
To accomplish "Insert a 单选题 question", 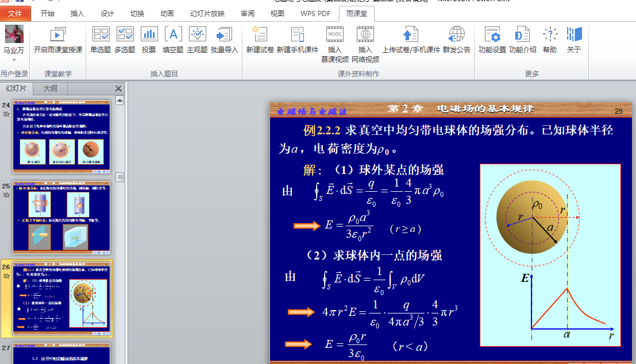I will 101,39.
